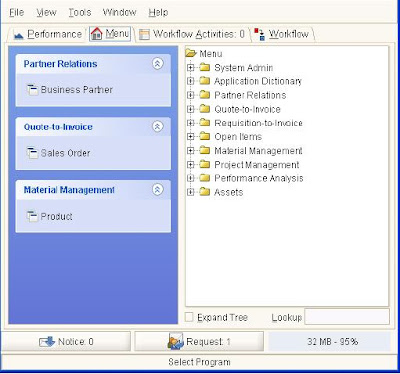Viewport: 400px width, 374px height.
Task: Enable the Expand Tree checkbox
Action: pyautogui.click(x=189, y=317)
